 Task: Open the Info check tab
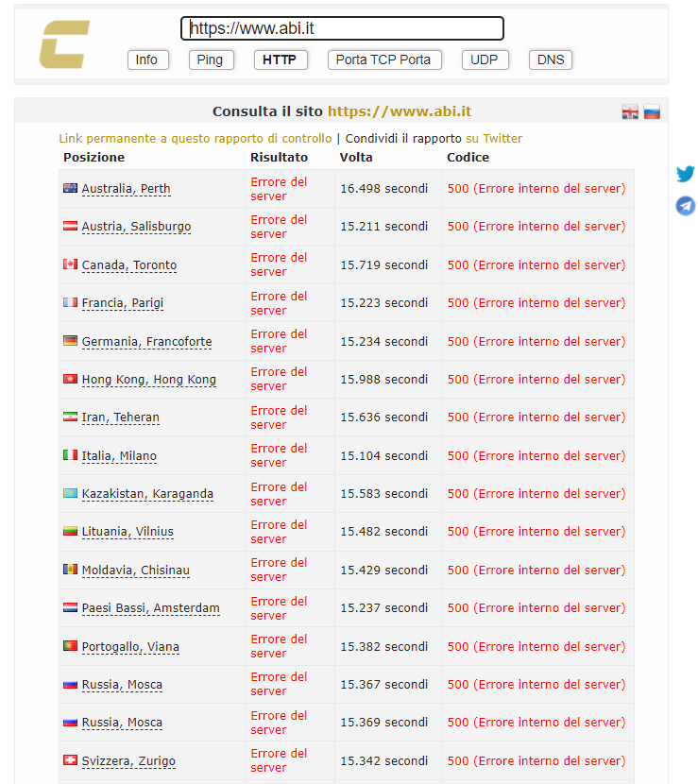146,60
